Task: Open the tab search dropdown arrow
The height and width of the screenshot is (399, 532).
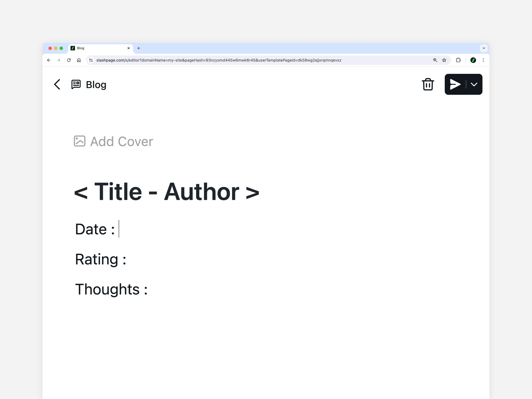Action: 484,48
